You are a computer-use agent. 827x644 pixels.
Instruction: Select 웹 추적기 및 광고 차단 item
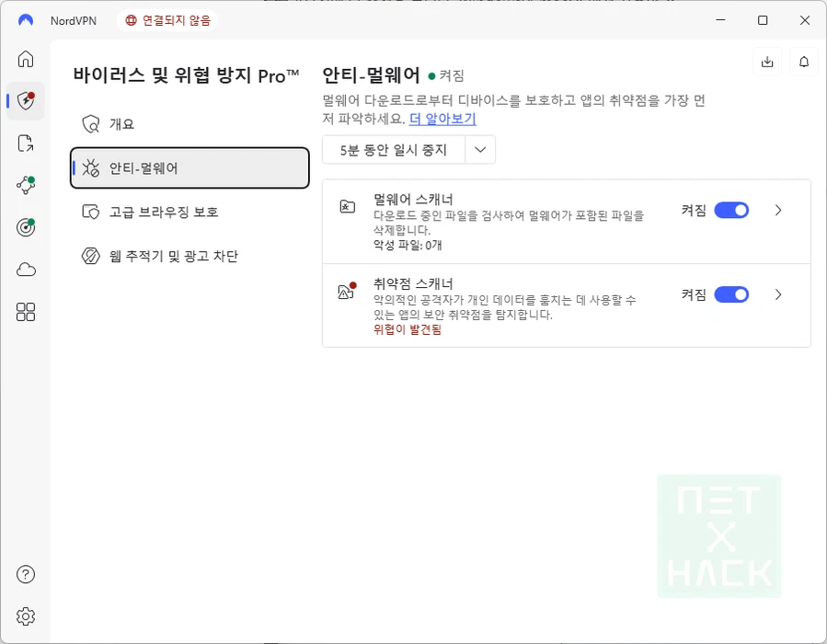(190, 256)
